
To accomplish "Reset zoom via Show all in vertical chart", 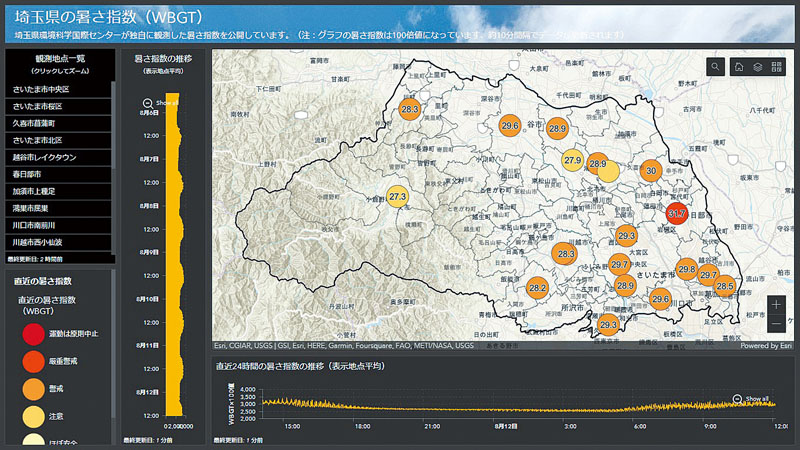I will click(x=162, y=102).
